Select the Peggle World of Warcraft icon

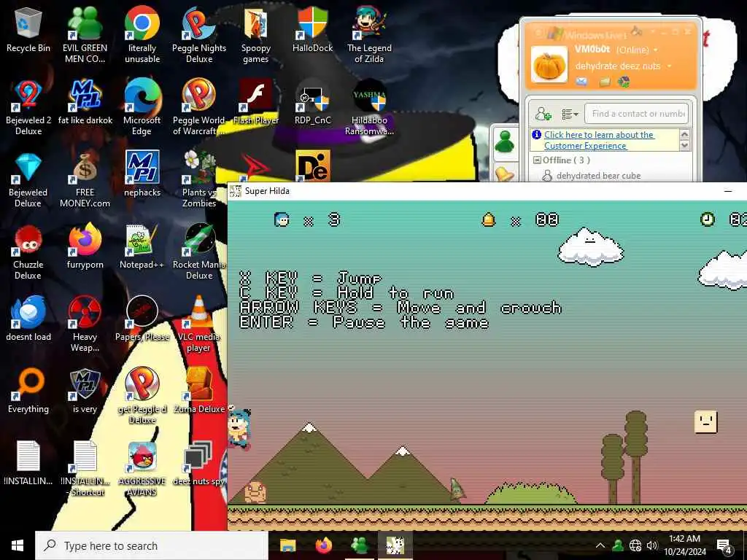coord(199,107)
